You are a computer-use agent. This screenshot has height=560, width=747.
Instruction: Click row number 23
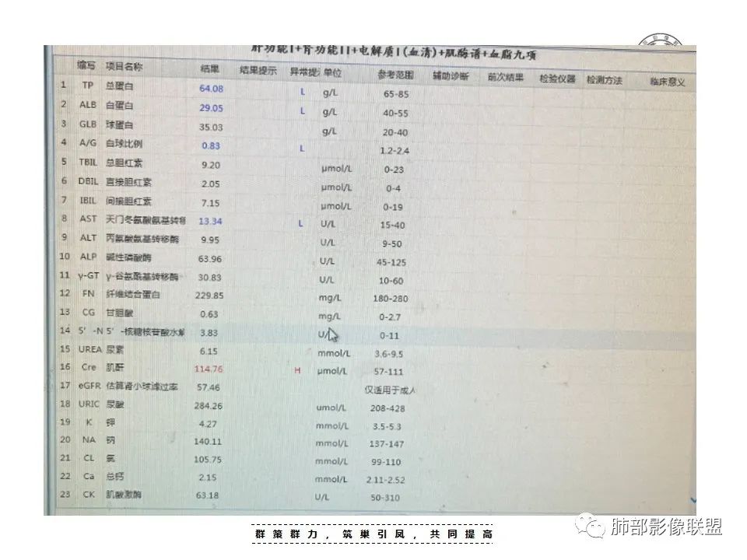point(65,495)
